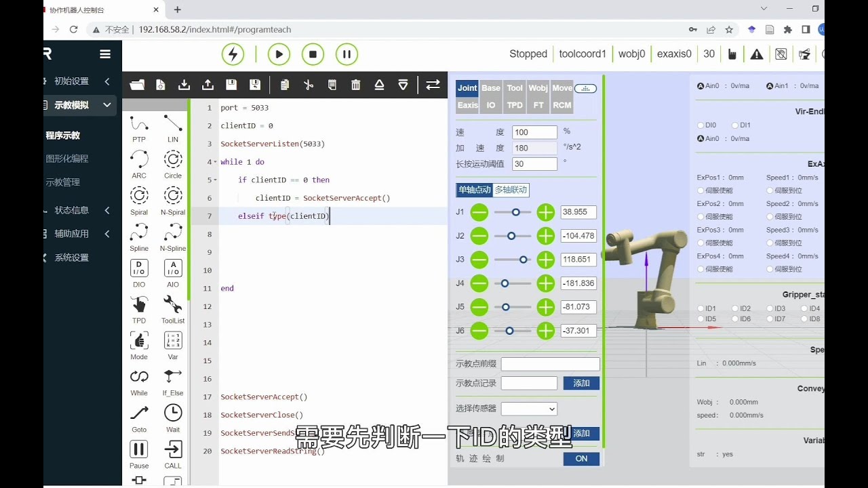
Task: Toggle 伺服使能 under ExPos3
Action: (701, 243)
